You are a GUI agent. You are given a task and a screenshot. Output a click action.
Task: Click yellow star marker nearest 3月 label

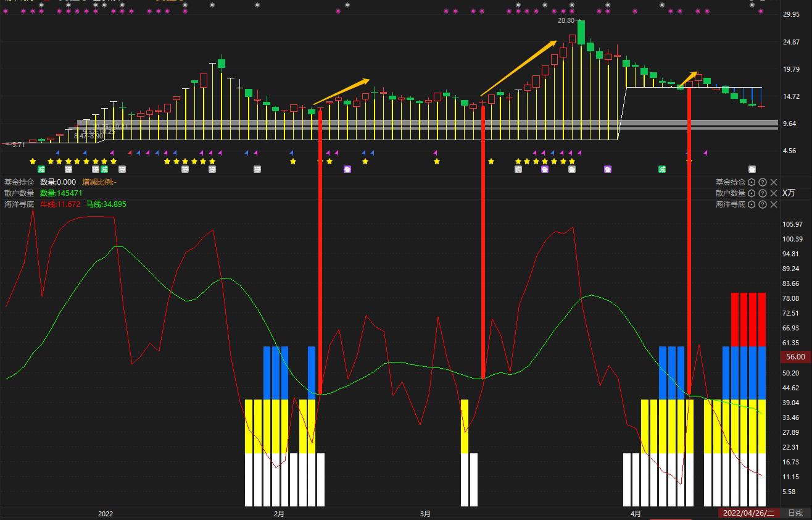[437, 161]
